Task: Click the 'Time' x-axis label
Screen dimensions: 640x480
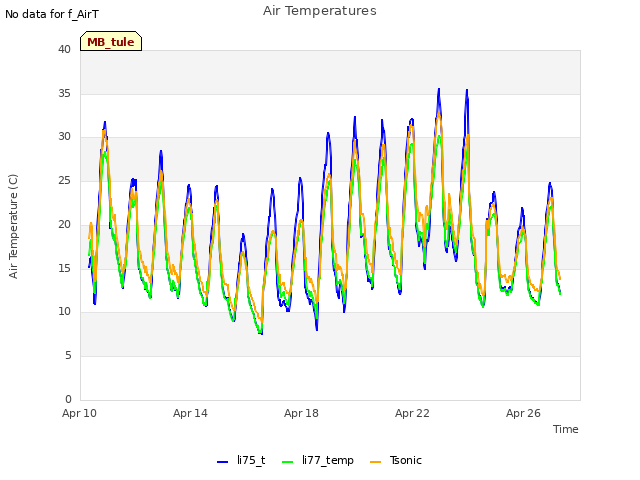Action: tap(566, 429)
